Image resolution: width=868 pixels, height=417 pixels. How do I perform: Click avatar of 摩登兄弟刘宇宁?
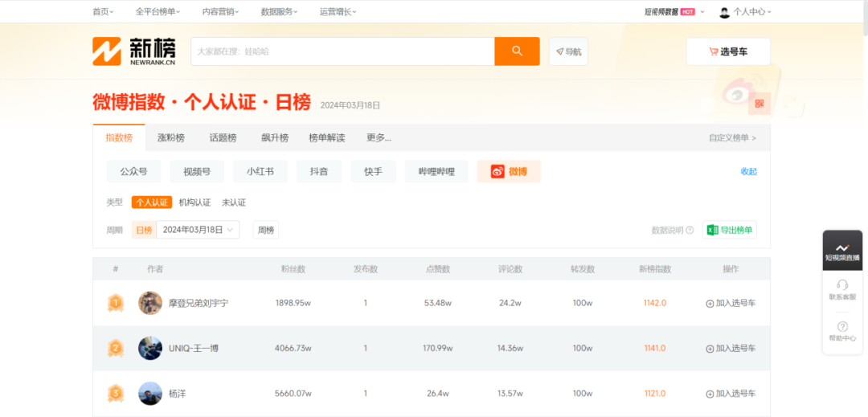pyautogui.click(x=150, y=303)
